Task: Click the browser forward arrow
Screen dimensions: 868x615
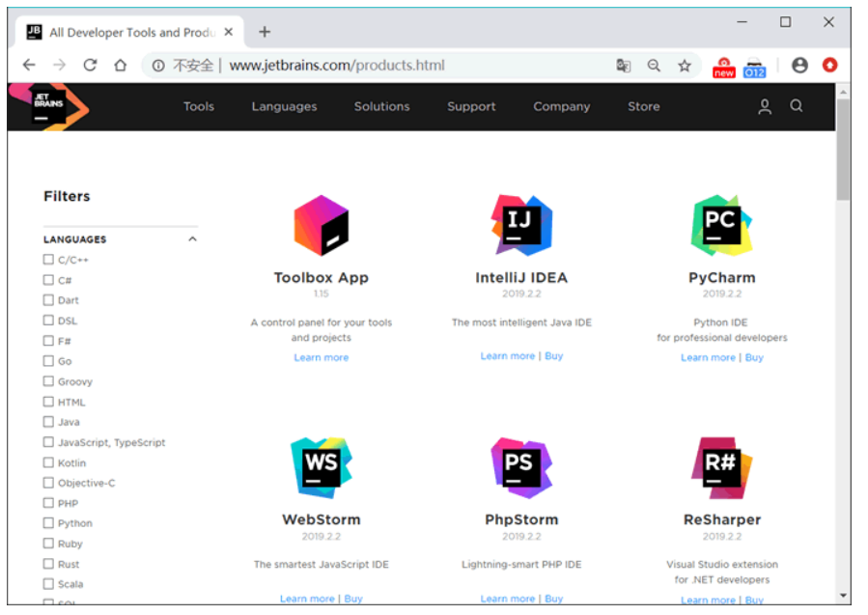Action: pyautogui.click(x=59, y=66)
